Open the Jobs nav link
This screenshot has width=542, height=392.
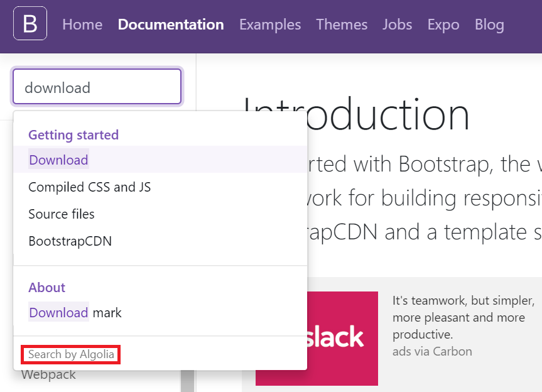[x=397, y=24]
